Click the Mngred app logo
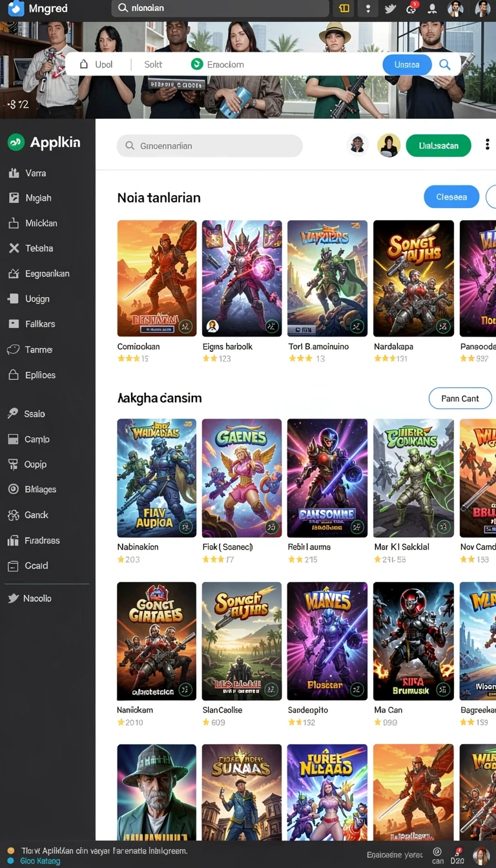 (x=15, y=8)
